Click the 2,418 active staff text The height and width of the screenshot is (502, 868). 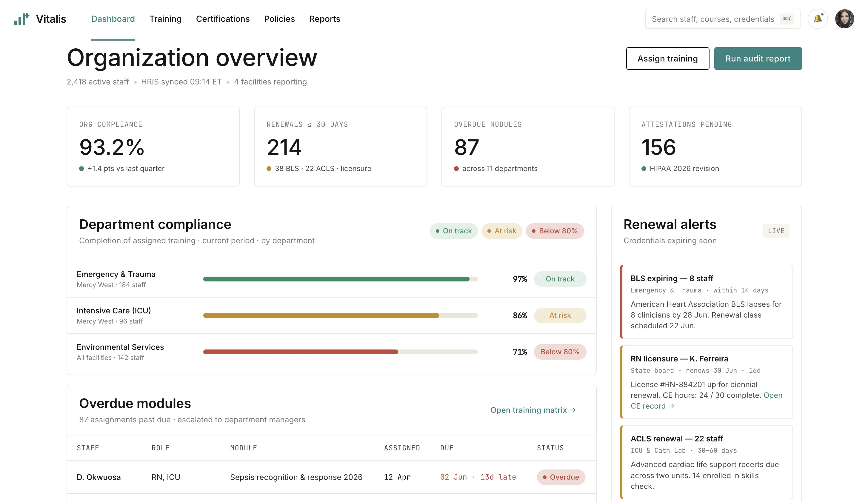click(x=98, y=82)
